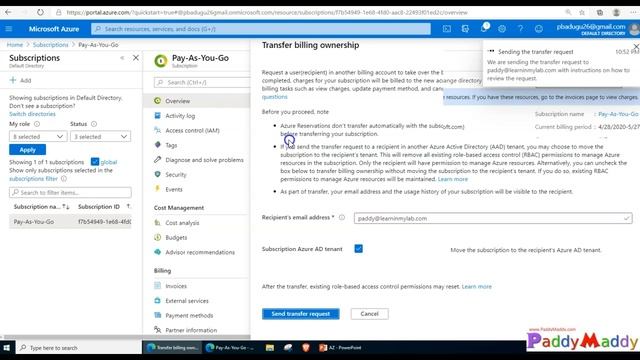Open Cloud Shell from the top bar
Viewport: 640px width, 360px height.
pos(447,29)
